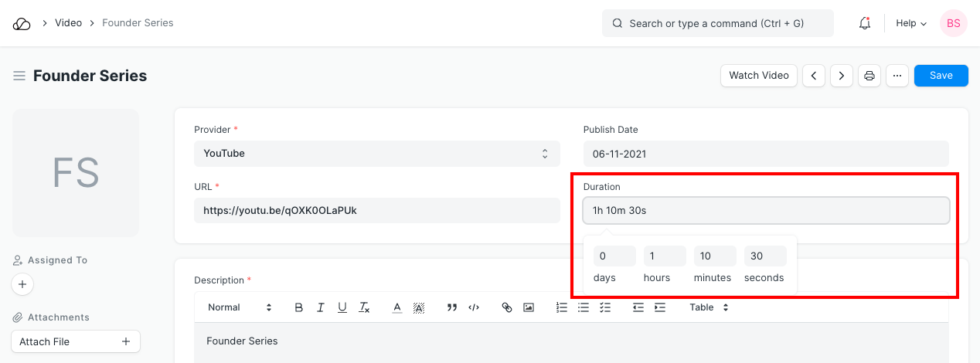Viewport: 980px width, 363px height.
Task: Toggle check list formatting
Action: [605, 307]
